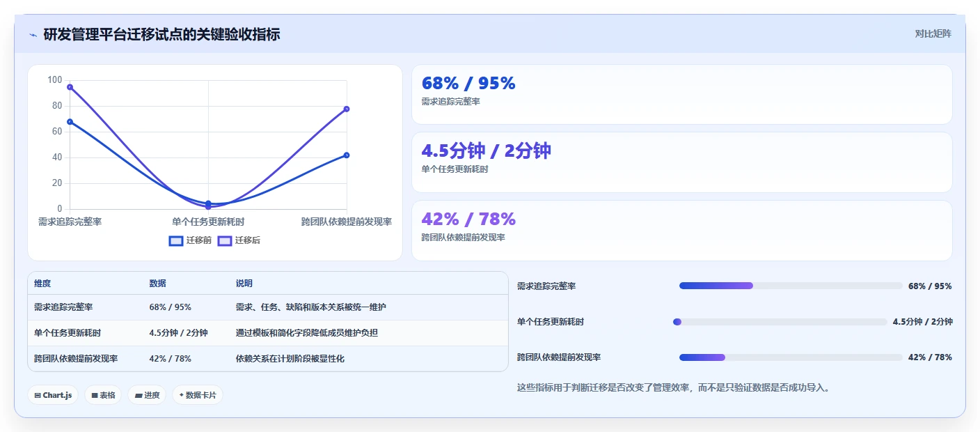
Task: Click the 需求追踪完整率 cell in the table
Action: pos(63,307)
